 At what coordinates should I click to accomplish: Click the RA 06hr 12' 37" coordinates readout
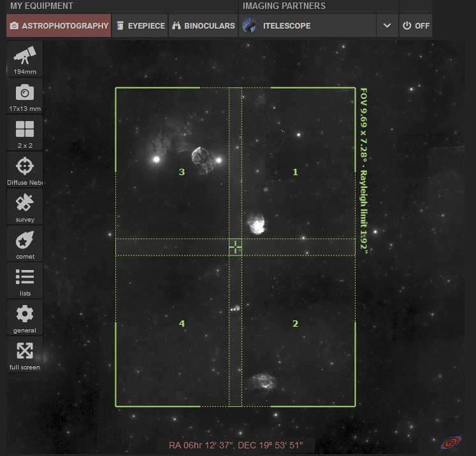coord(236,445)
